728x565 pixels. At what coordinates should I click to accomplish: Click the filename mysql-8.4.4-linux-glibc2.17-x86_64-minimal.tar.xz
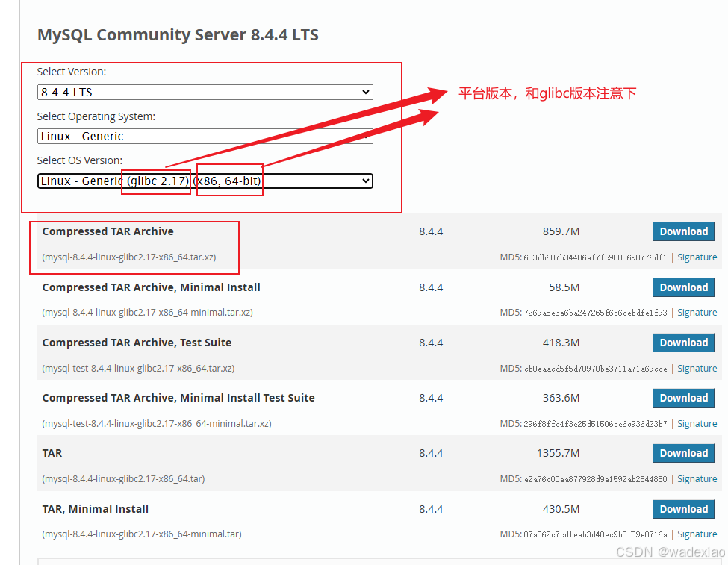click(147, 313)
